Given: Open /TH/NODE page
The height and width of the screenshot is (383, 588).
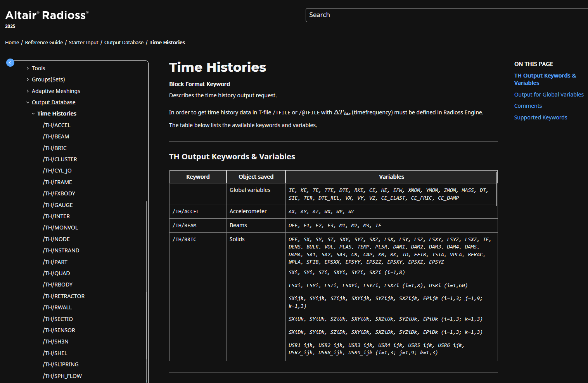Looking at the screenshot, I should [x=56, y=239].
